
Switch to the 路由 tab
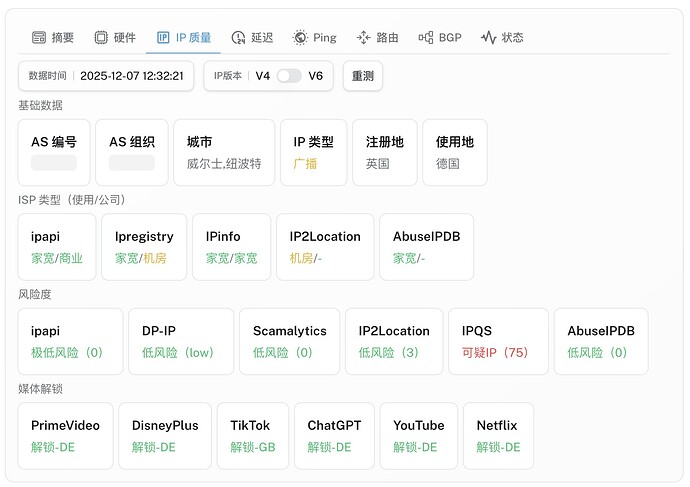click(x=378, y=37)
